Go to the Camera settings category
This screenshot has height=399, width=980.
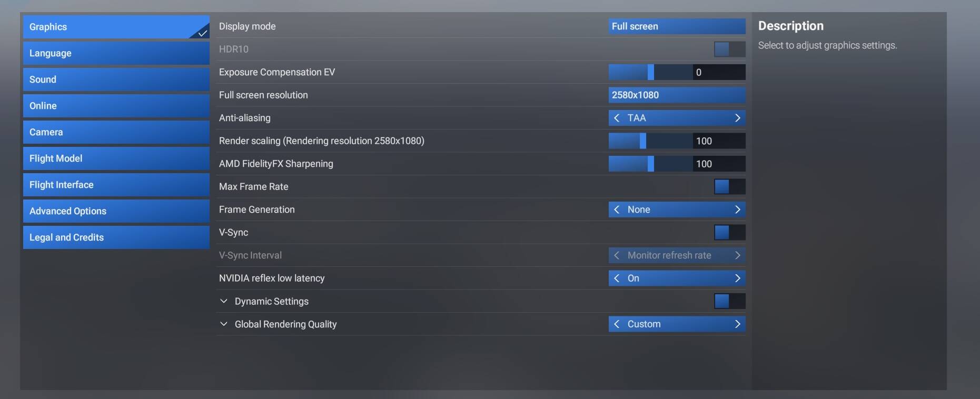(116, 132)
